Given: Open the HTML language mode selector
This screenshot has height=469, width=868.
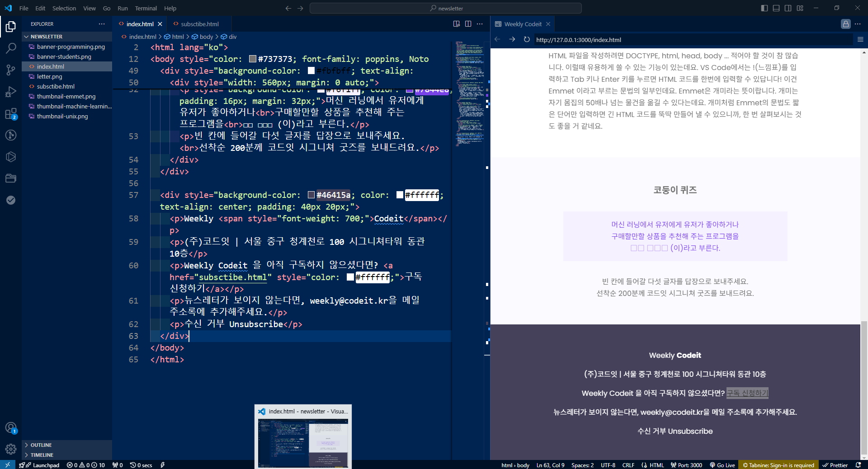Looking at the screenshot, I should point(657,465).
